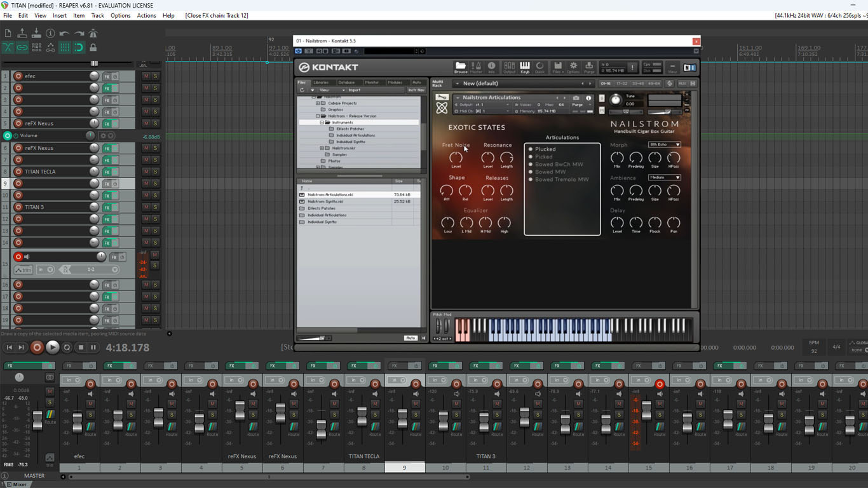Open the Actions menu
The image size is (868, 488).
click(146, 15)
